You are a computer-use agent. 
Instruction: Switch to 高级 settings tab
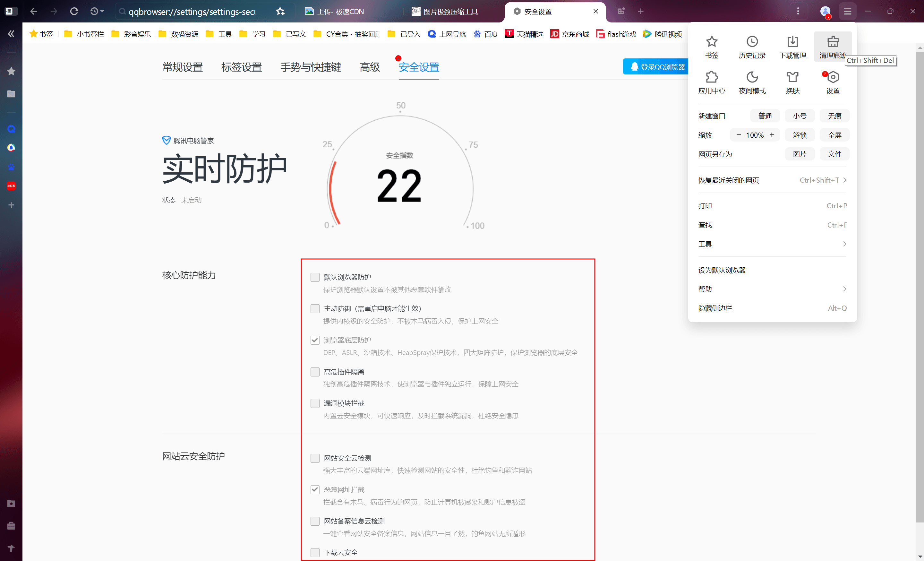coord(369,67)
